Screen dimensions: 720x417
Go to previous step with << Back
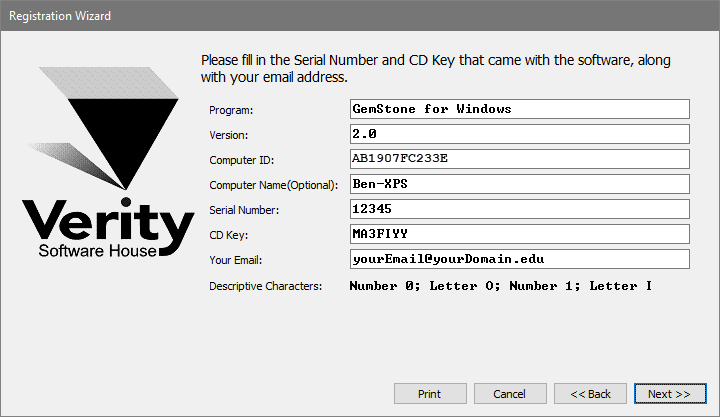pos(590,393)
